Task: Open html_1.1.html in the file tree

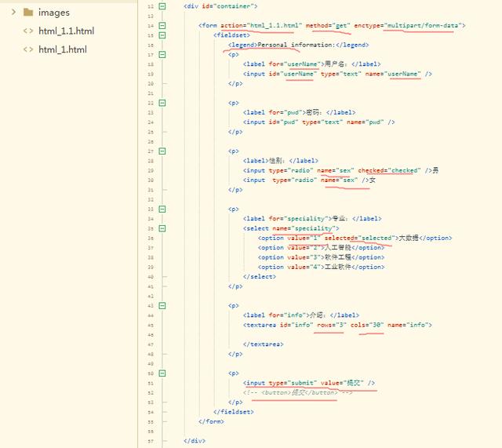Action: tap(66, 31)
